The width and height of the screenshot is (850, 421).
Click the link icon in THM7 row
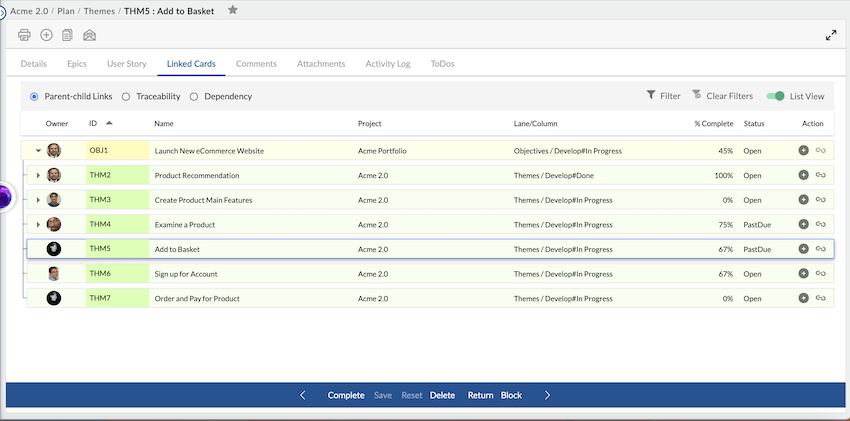(821, 298)
